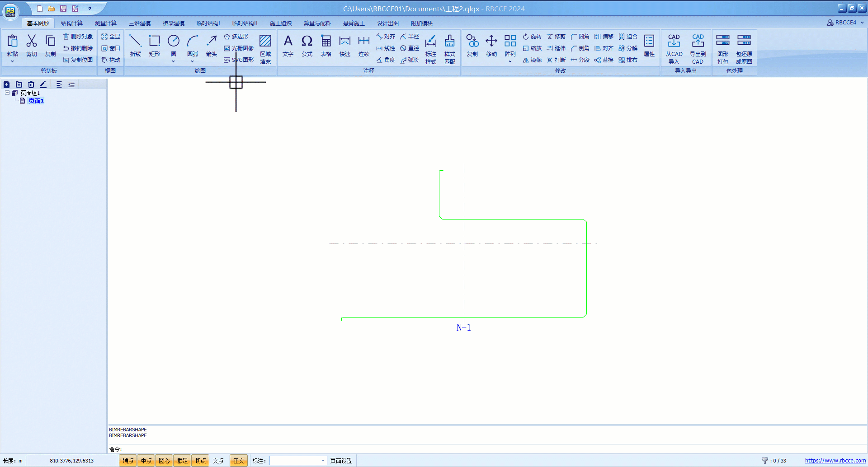868x467 pixels.
Task: Select 页面1 in the page tree
Action: pos(36,101)
